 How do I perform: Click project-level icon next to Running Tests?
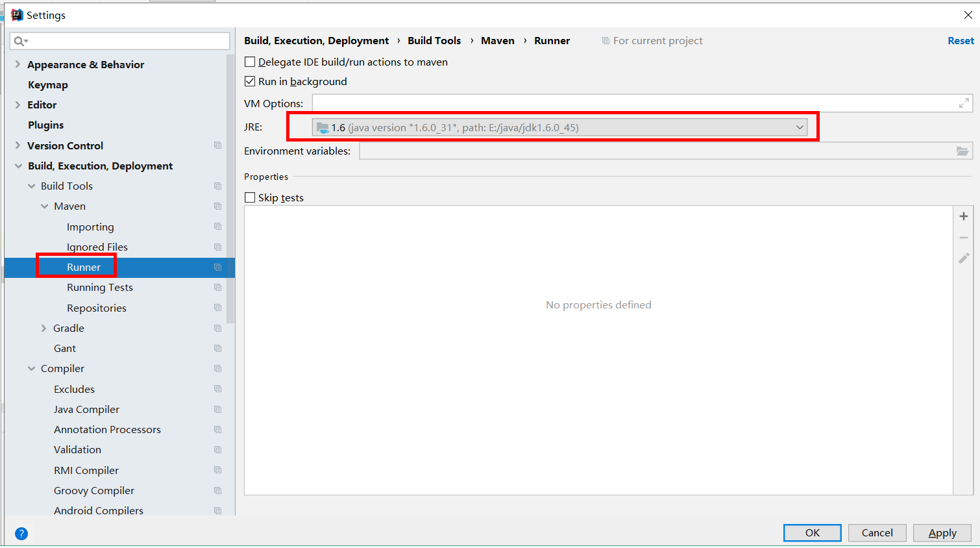(218, 288)
